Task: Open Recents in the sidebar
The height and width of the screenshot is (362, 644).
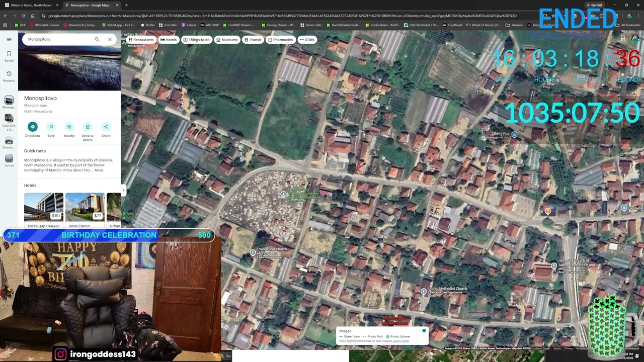Action: pos(9,76)
